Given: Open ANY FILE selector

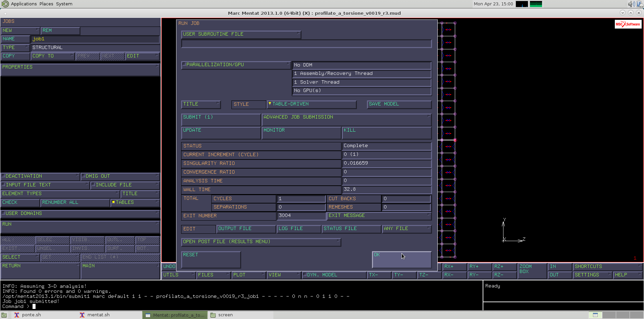Looking at the screenshot, I should click(x=407, y=229).
